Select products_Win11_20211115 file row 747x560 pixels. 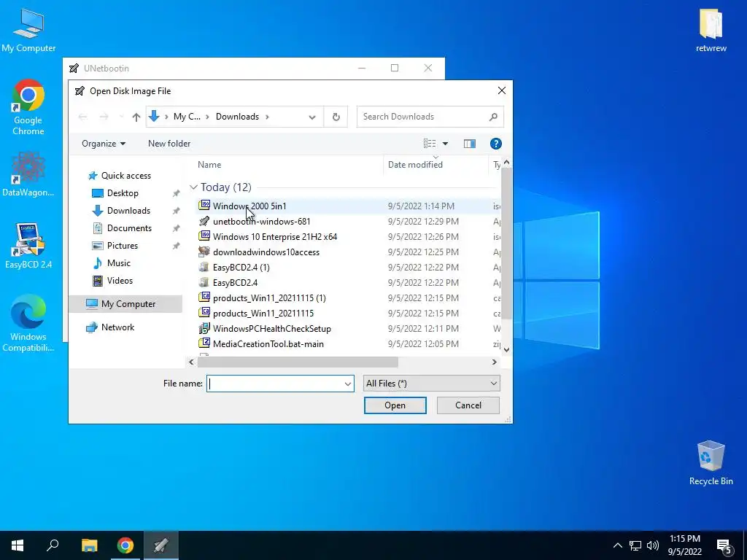(348, 314)
